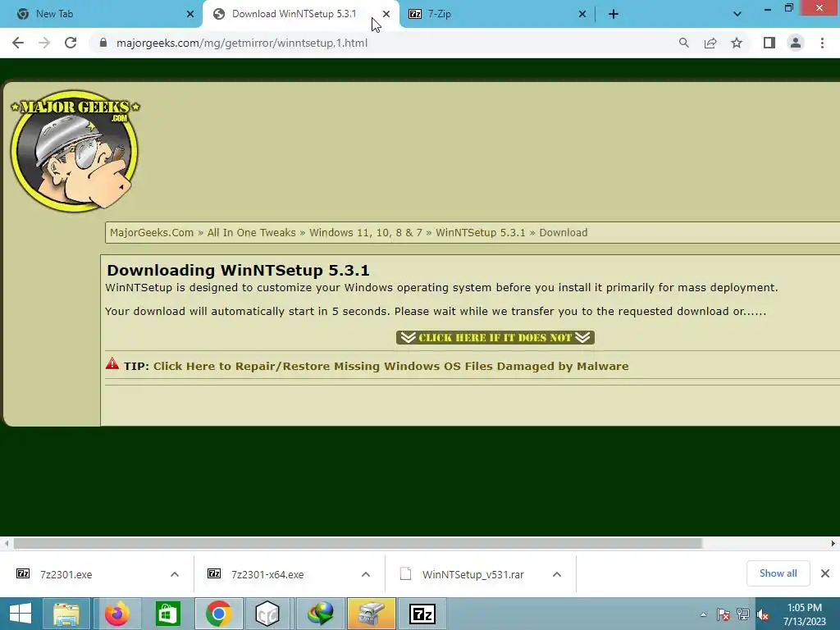Viewport: 840px width, 630px height.
Task: Close the 7-Zip tab
Action: 582,15
